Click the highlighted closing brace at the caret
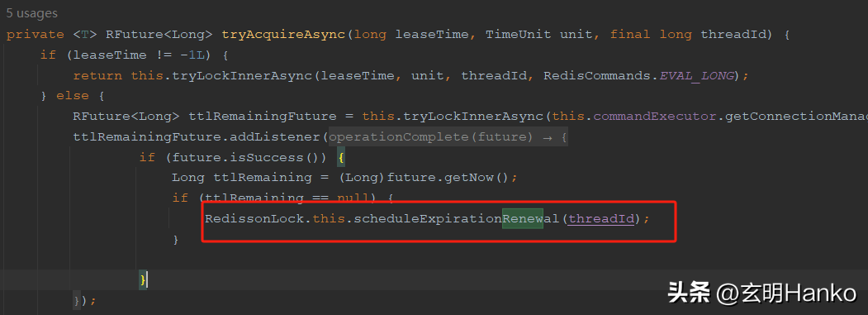 pyautogui.click(x=143, y=280)
